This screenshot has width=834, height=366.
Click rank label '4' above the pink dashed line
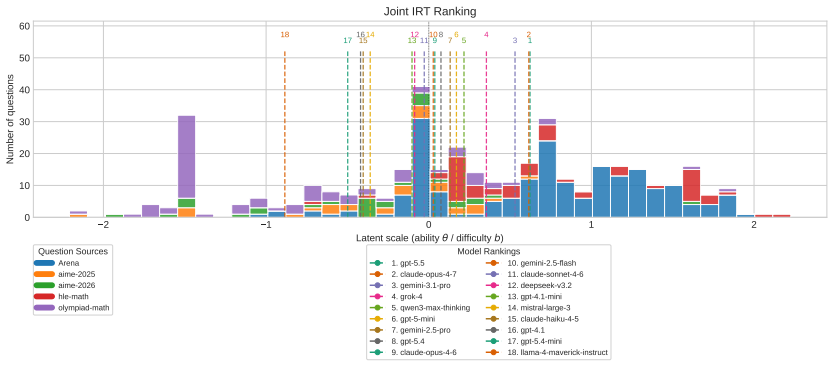pos(486,35)
